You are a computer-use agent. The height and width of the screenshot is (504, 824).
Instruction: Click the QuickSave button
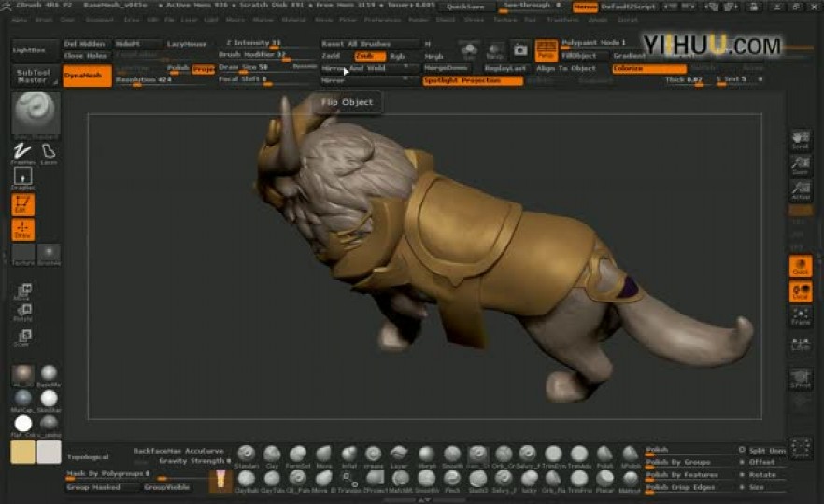(465, 7)
